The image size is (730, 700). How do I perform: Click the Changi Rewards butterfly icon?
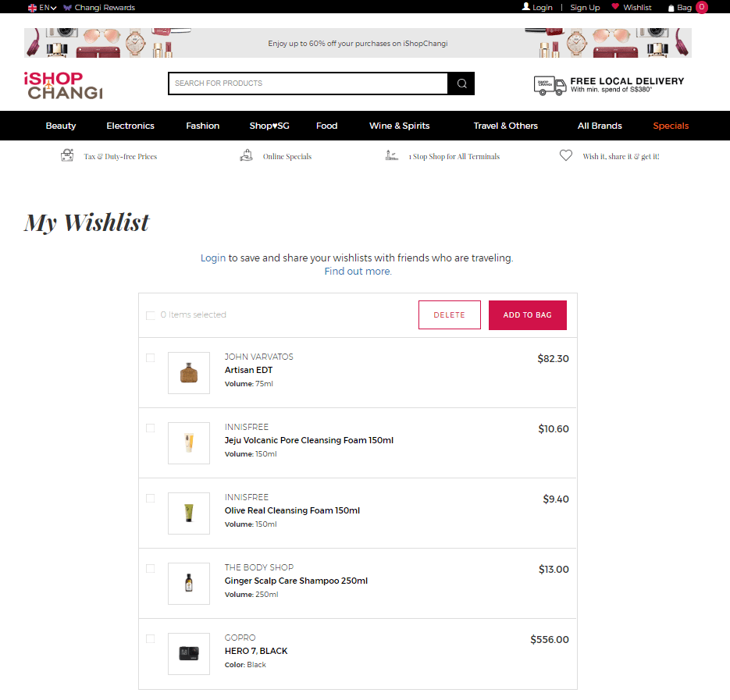pyautogui.click(x=67, y=8)
